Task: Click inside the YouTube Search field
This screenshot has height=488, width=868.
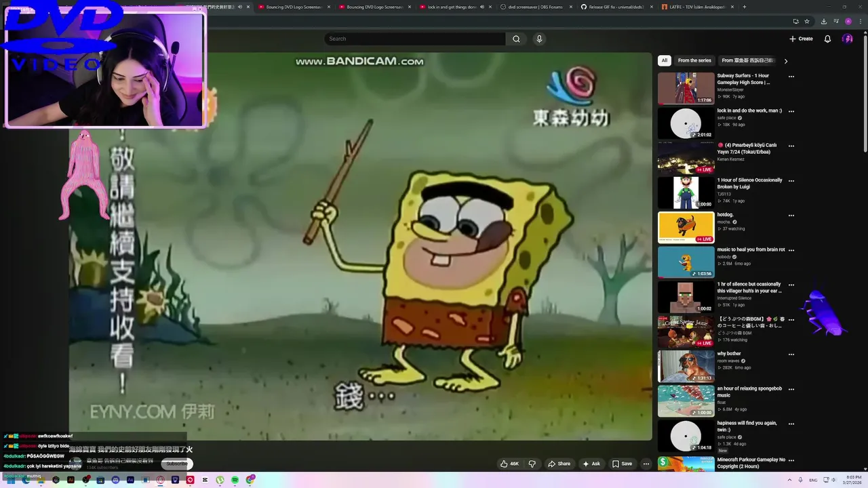Action: (415, 39)
